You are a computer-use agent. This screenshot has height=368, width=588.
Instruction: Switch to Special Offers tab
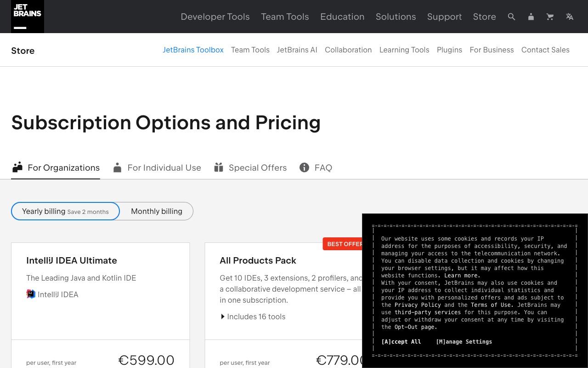(x=250, y=167)
